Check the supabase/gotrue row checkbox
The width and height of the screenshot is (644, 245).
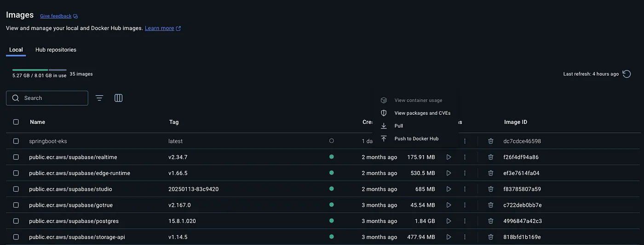(x=16, y=205)
